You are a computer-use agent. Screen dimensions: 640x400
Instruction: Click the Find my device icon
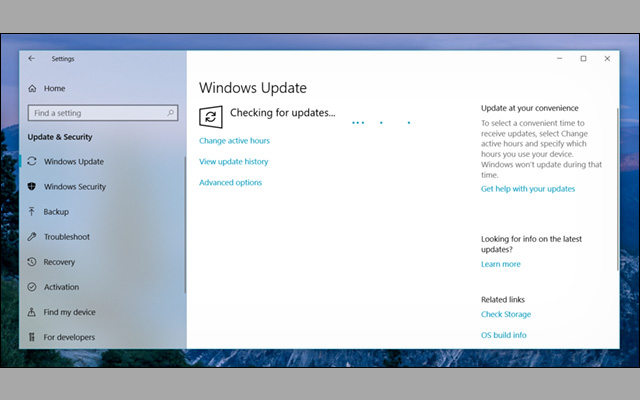pos(33,312)
